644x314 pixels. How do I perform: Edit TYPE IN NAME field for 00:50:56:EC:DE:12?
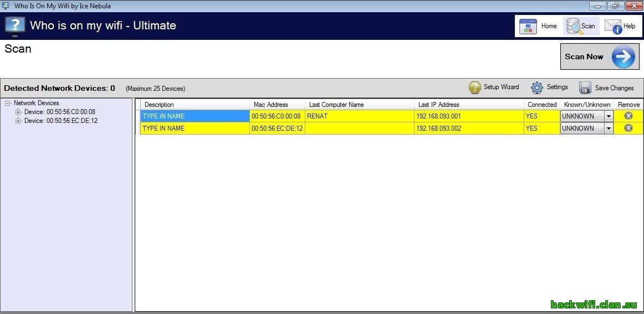pyautogui.click(x=195, y=128)
